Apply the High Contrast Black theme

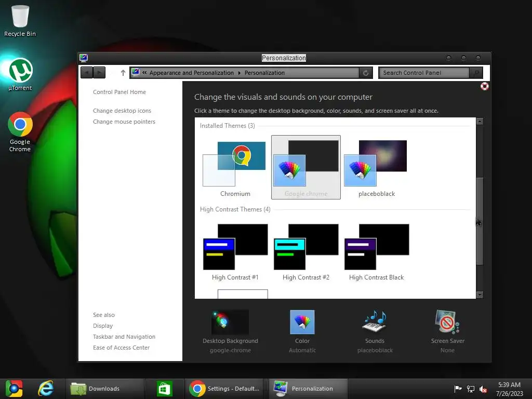(x=376, y=252)
